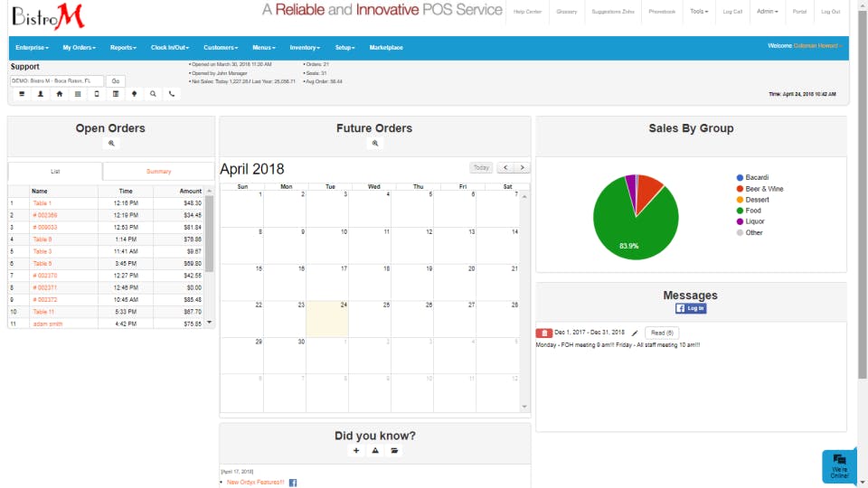Open the Portal link
868x488 pixels.
click(799, 12)
